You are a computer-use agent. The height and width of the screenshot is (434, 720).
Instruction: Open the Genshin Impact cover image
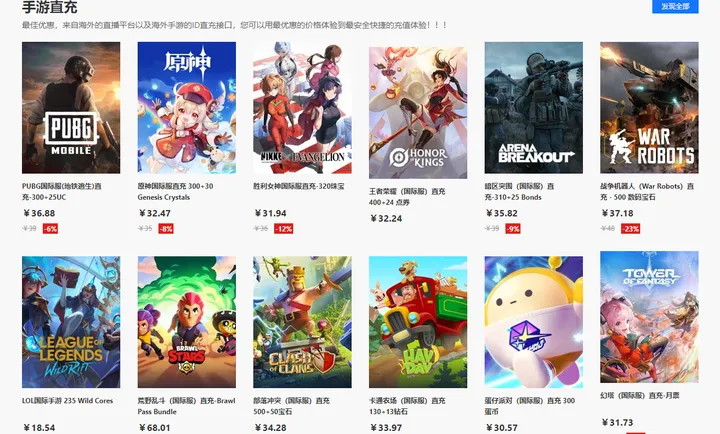187,108
